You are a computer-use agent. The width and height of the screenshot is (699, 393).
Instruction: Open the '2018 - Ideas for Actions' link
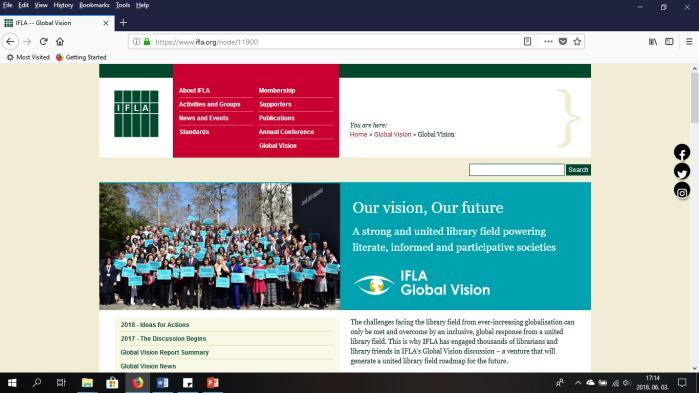[x=155, y=325]
